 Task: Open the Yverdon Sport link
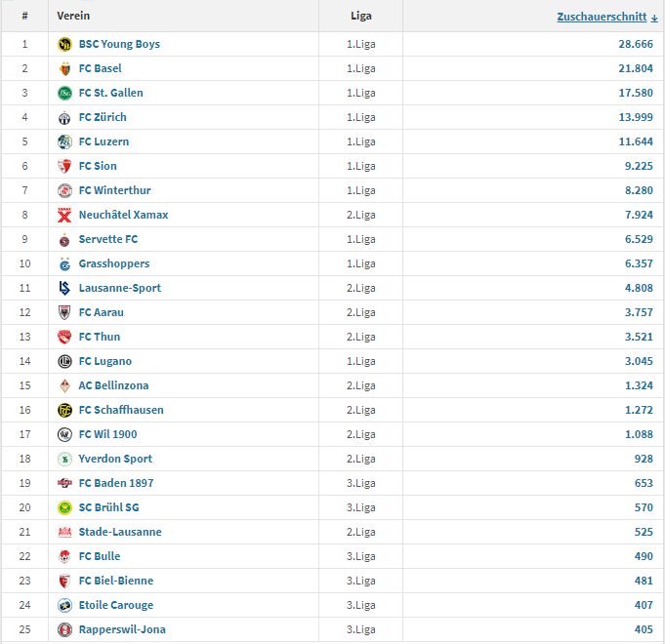(115, 459)
